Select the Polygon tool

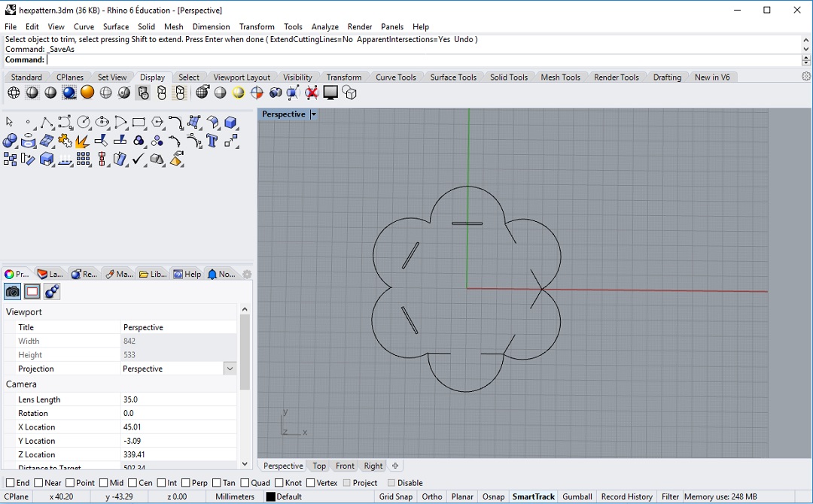pos(157,123)
